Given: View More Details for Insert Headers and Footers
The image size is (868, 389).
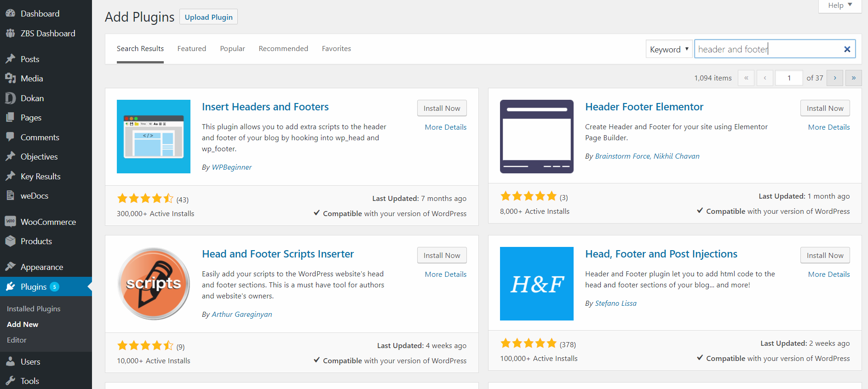Looking at the screenshot, I should point(446,127).
